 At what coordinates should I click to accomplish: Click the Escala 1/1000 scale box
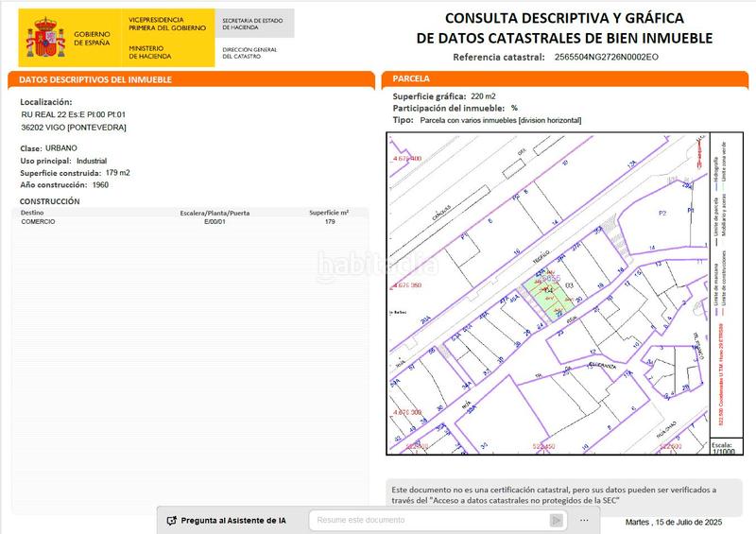(x=724, y=446)
